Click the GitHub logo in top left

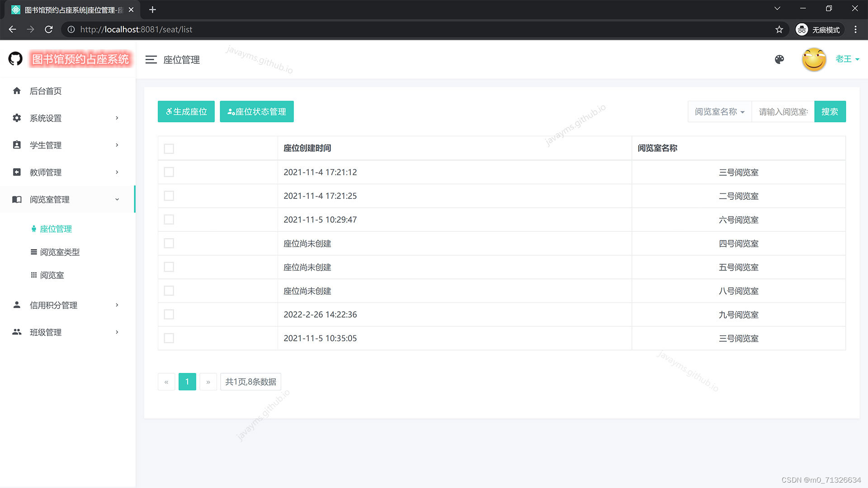[15, 58]
